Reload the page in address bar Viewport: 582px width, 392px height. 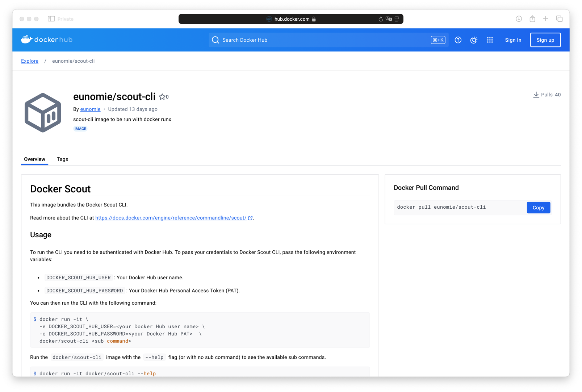pyautogui.click(x=381, y=19)
